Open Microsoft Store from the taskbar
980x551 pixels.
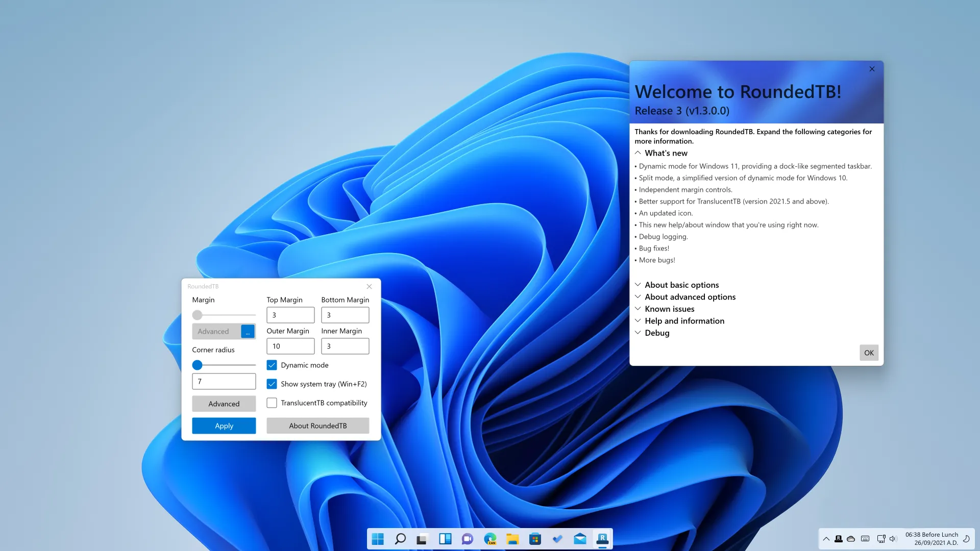[535, 539]
